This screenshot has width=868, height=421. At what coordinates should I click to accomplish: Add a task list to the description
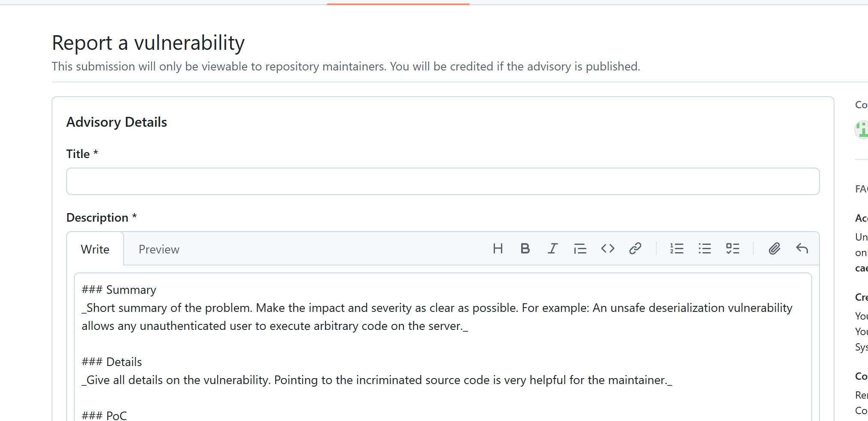(x=732, y=249)
